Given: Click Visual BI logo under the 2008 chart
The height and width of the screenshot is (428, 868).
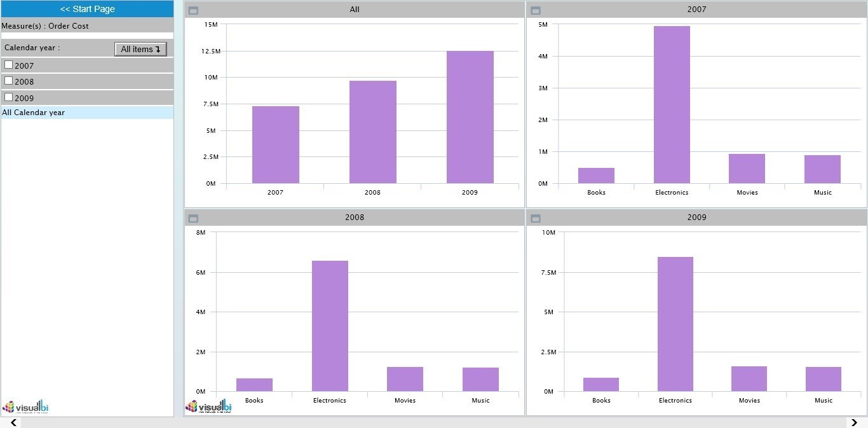Looking at the screenshot, I should pos(208,406).
